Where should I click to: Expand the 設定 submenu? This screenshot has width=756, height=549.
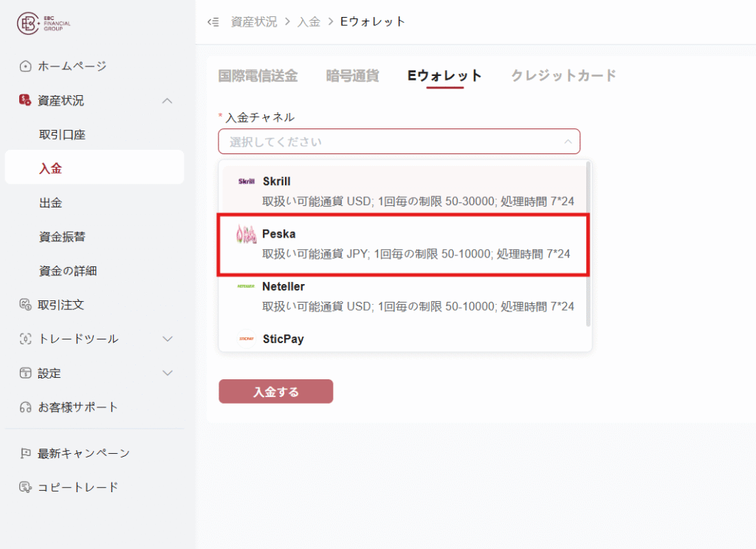(x=168, y=373)
